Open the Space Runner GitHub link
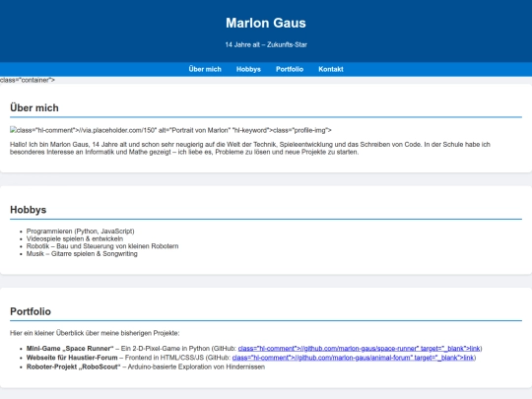The image size is (532, 399). click(x=359, y=349)
